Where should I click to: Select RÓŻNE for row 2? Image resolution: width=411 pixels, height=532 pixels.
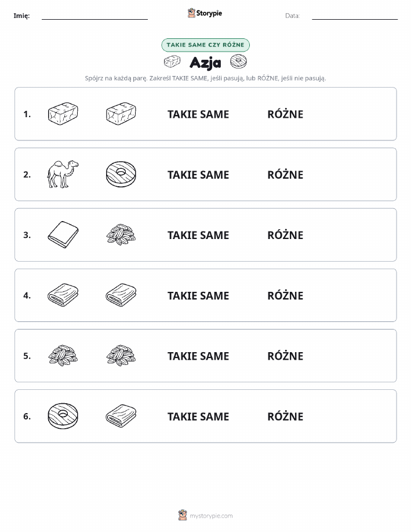(x=285, y=175)
